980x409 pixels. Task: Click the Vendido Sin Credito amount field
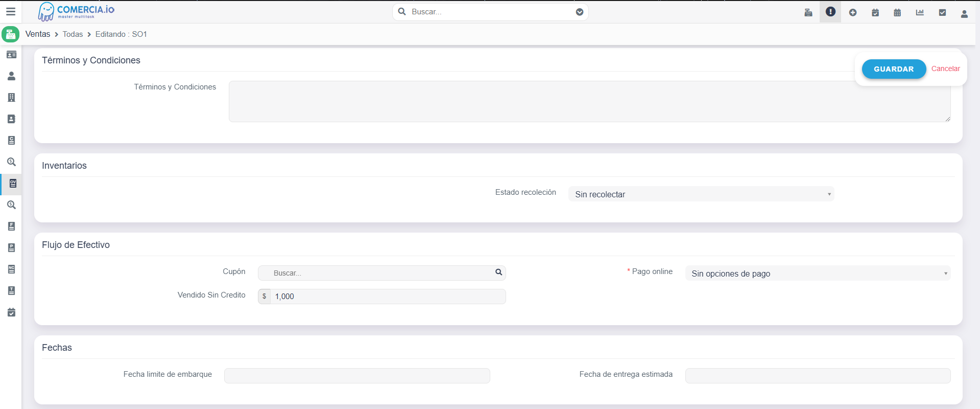388,297
